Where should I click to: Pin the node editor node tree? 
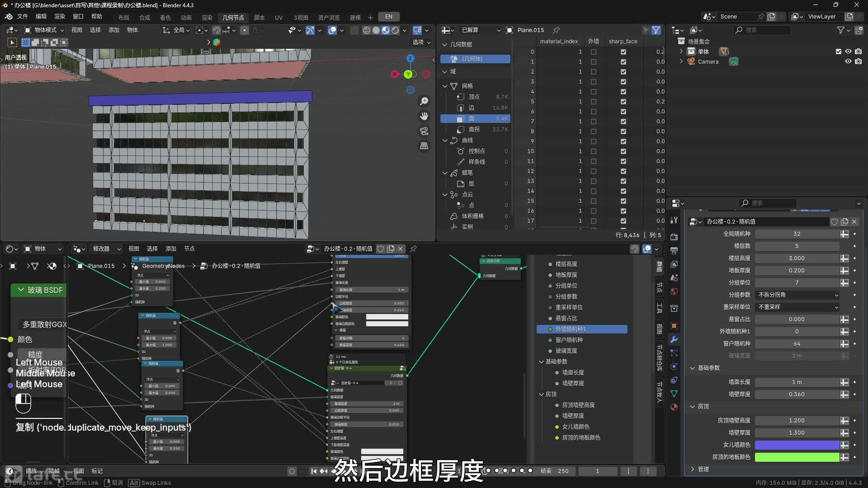point(413,249)
